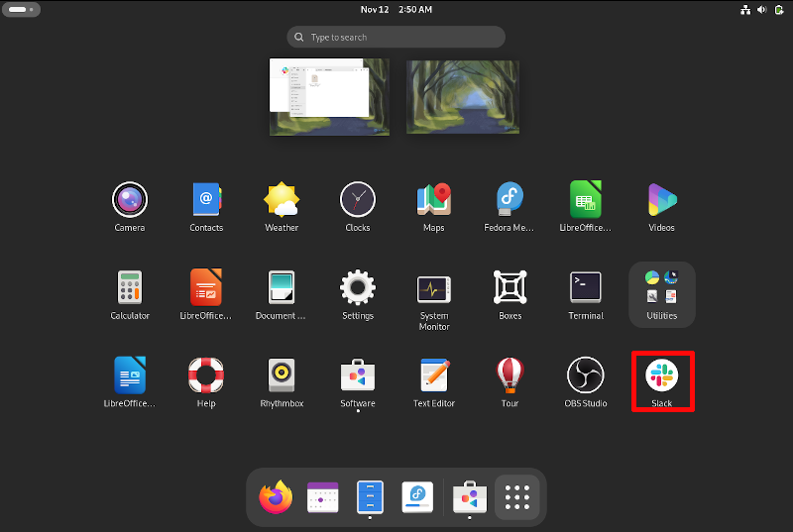Image resolution: width=793 pixels, height=532 pixels.
Task: Click the volume speaker icon
Action: [x=762, y=10]
